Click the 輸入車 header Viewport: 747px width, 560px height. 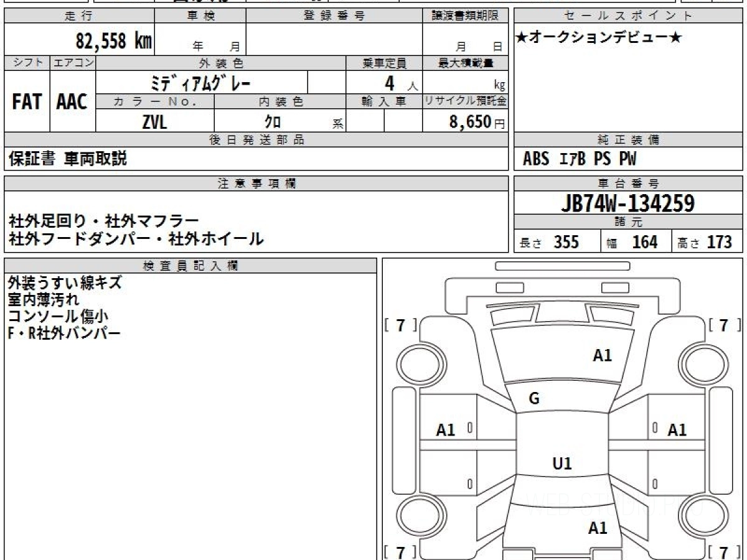pos(384,101)
